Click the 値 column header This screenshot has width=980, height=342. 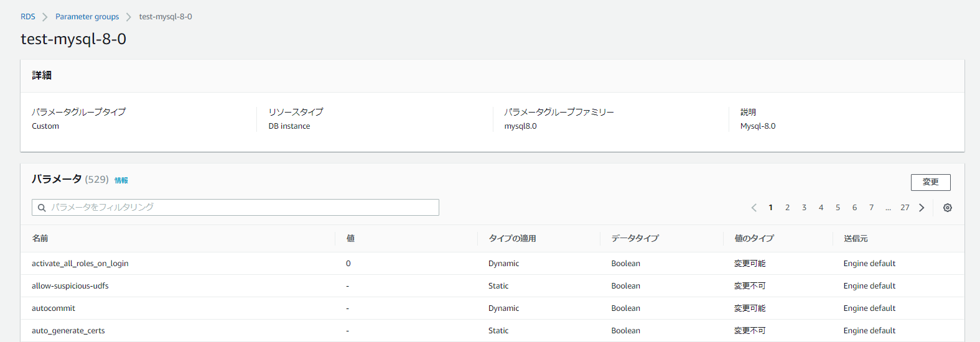pos(350,238)
